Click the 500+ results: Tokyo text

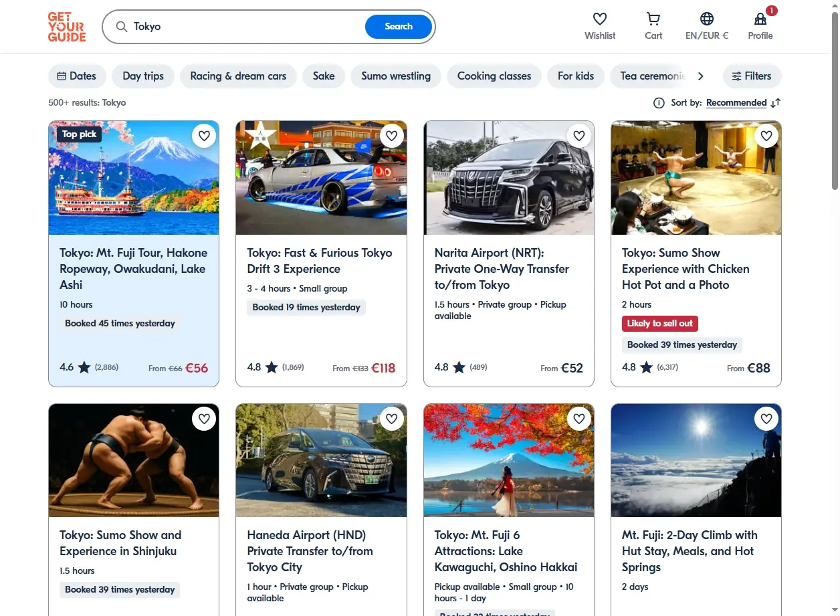tap(87, 103)
